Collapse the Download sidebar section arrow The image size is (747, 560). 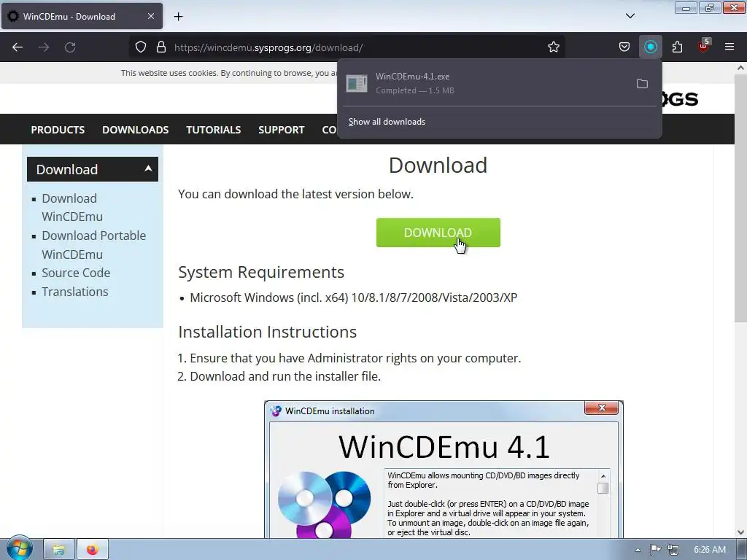click(148, 168)
